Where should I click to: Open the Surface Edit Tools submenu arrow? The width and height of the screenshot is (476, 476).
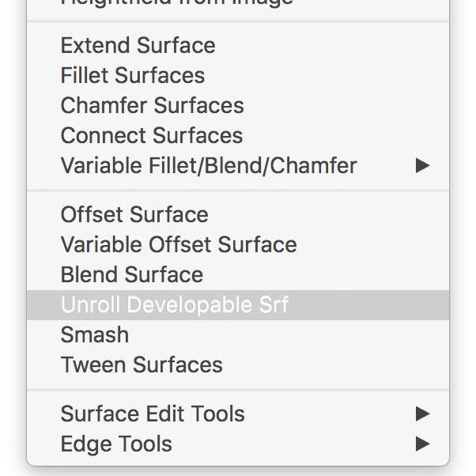[x=422, y=414]
